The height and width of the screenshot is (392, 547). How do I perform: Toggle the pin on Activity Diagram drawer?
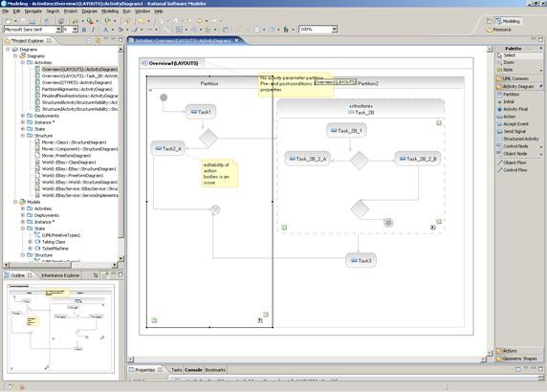[x=541, y=86]
